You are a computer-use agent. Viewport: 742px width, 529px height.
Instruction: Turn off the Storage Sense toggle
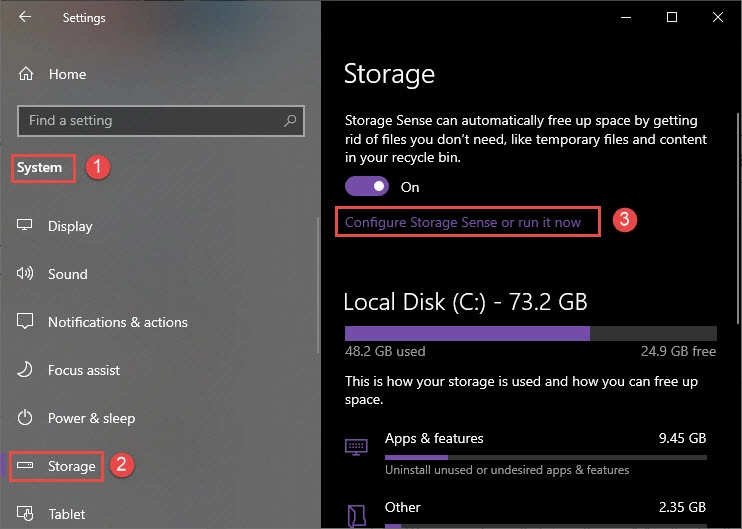[x=367, y=186]
